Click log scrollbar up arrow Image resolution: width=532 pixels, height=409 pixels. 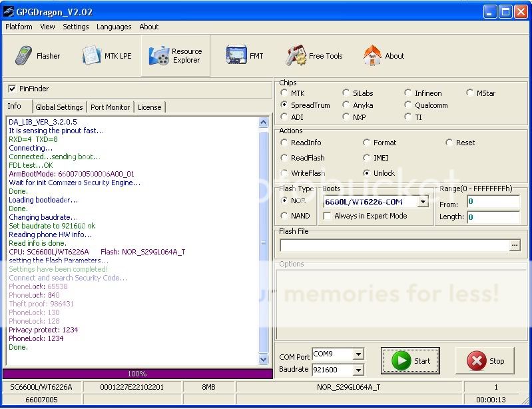coord(263,122)
